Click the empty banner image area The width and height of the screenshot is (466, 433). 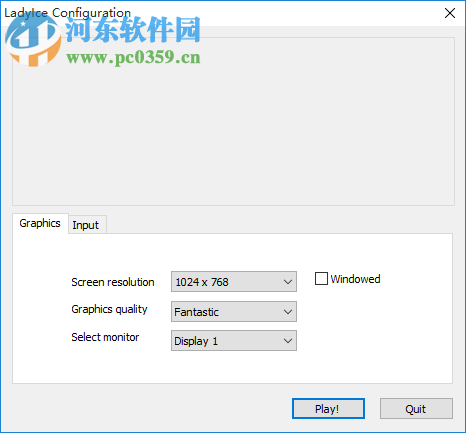(x=233, y=133)
